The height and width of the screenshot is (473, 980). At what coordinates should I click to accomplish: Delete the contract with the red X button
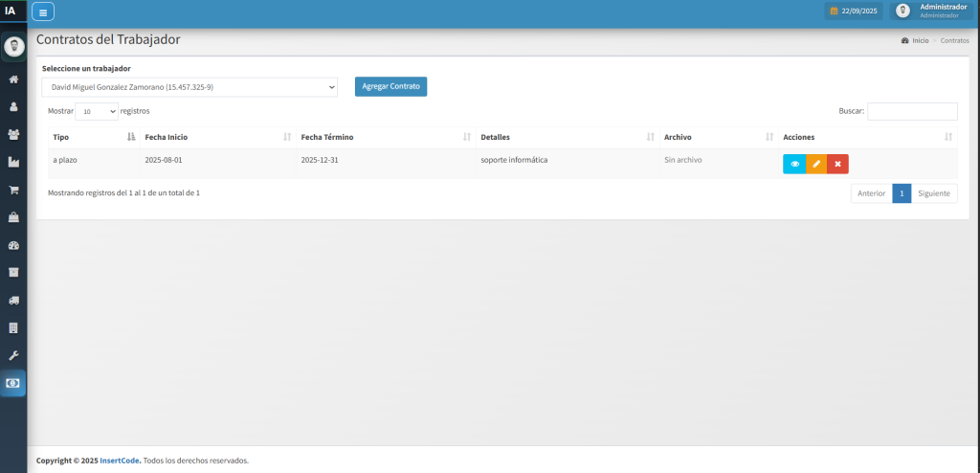(x=837, y=164)
